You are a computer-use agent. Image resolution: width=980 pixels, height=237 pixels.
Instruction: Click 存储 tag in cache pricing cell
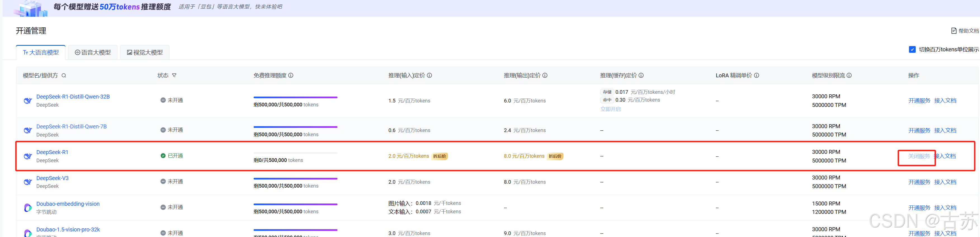607,92
